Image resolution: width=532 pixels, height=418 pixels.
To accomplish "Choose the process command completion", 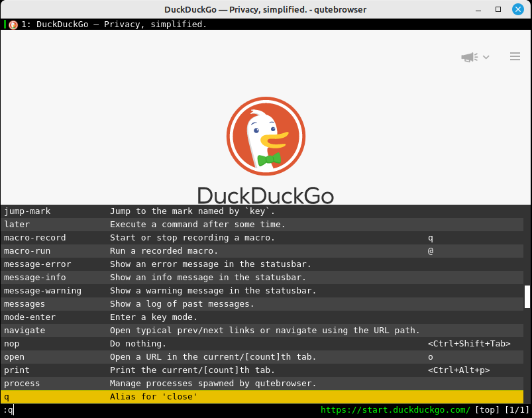I will [262, 383].
